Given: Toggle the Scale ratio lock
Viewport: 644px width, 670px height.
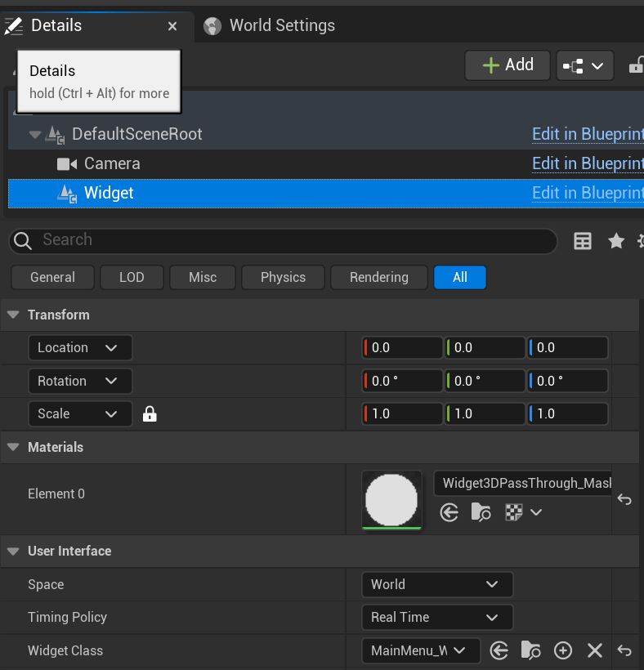Looking at the screenshot, I should [150, 414].
